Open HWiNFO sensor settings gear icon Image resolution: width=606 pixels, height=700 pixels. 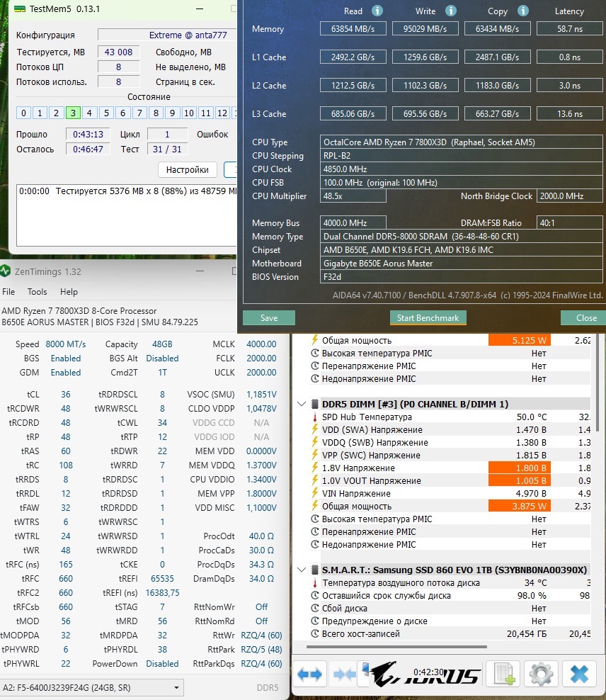pyautogui.click(x=541, y=674)
